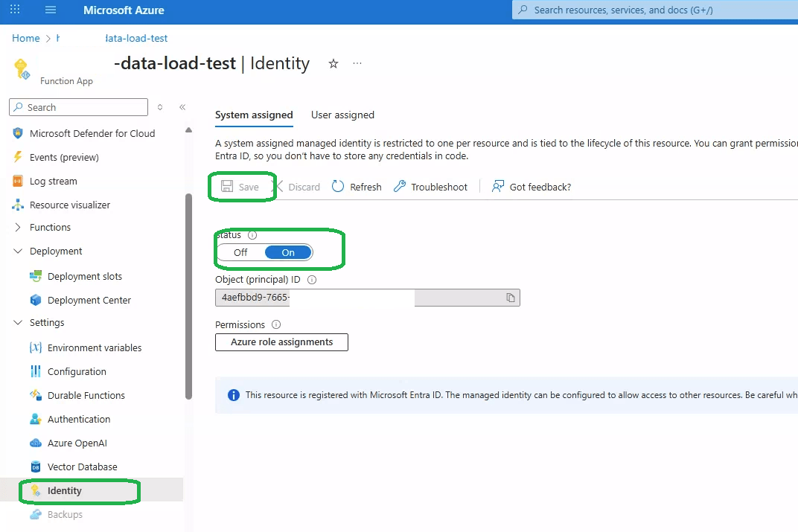Open the data-load-test breadcrumb link
798x532 pixels.
(136, 38)
